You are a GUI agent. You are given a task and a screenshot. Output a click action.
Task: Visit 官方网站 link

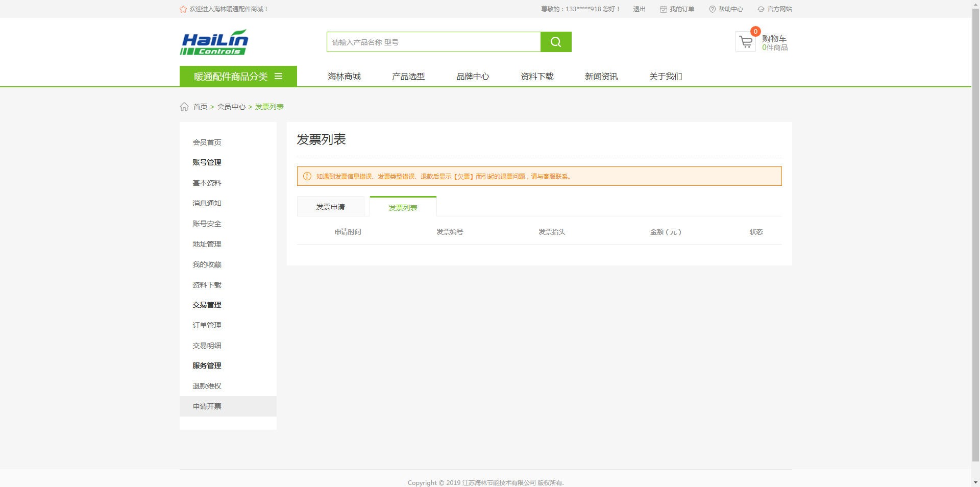(780, 9)
